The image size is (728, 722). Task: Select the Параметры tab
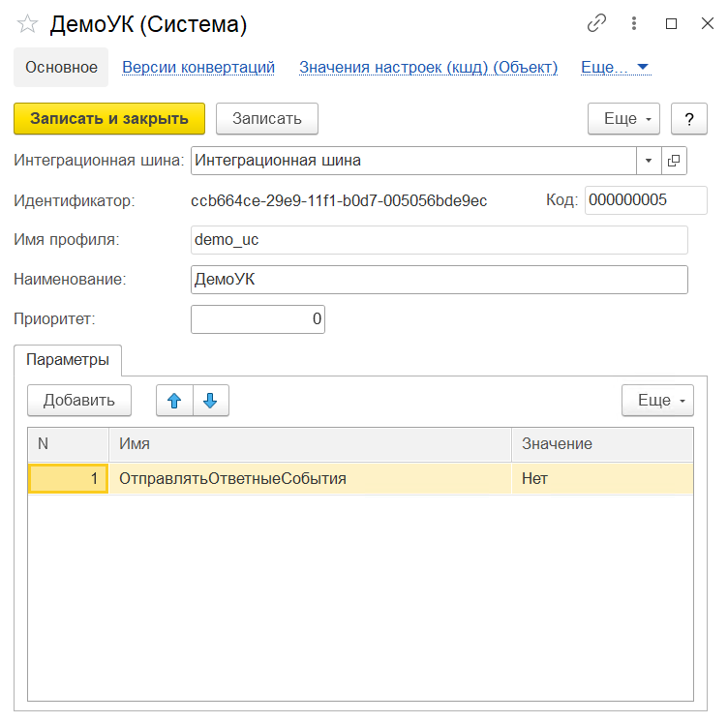pos(68,360)
